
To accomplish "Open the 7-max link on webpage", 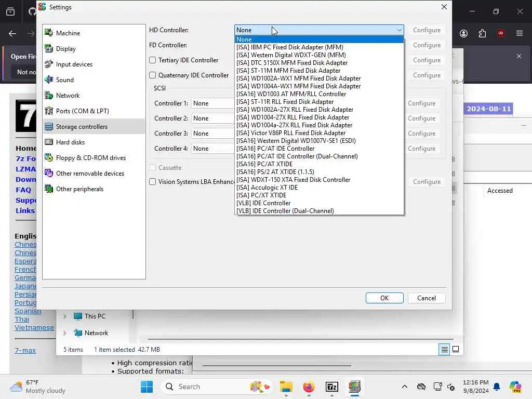I will click(25, 351).
